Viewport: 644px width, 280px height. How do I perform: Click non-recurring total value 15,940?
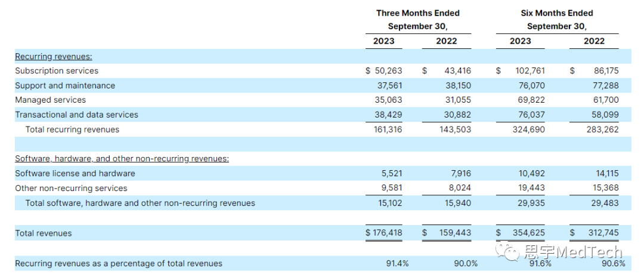click(x=457, y=203)
